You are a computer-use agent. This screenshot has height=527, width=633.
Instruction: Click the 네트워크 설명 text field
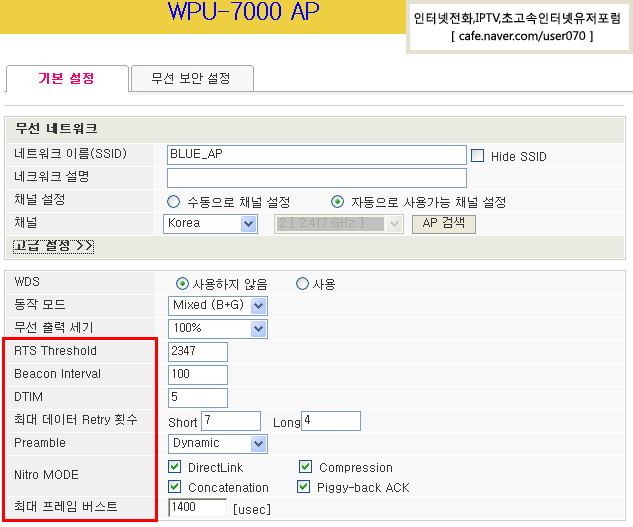316,178
